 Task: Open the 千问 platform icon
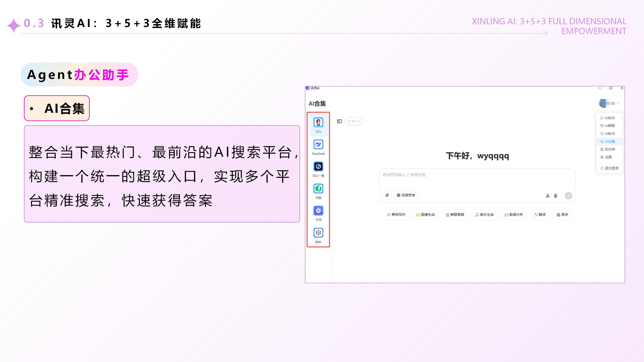[318, 211]
